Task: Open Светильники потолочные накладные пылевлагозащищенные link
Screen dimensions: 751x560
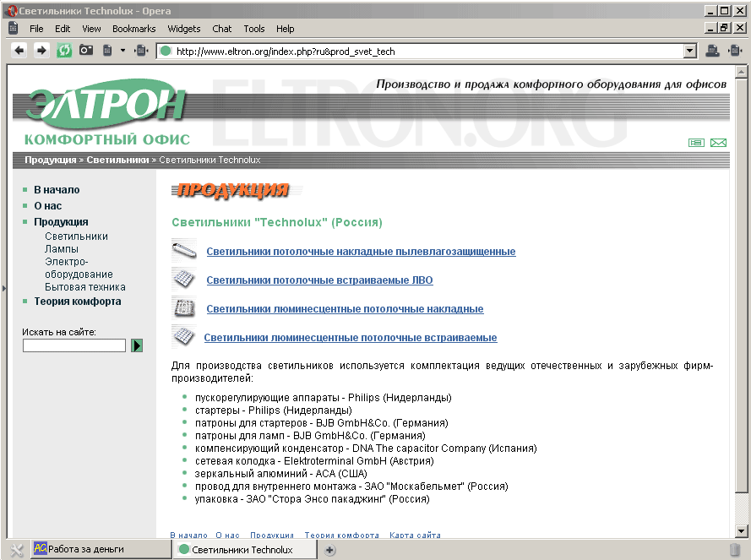Action: pyautogui.click(x=361, y=252)
